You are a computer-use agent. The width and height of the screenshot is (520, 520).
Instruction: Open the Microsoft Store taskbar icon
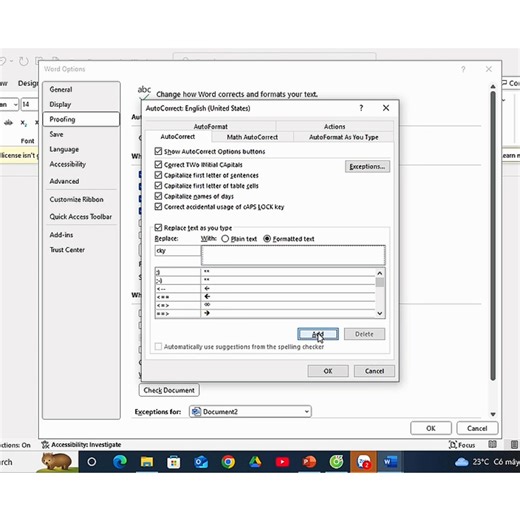(x=174, y=462)
